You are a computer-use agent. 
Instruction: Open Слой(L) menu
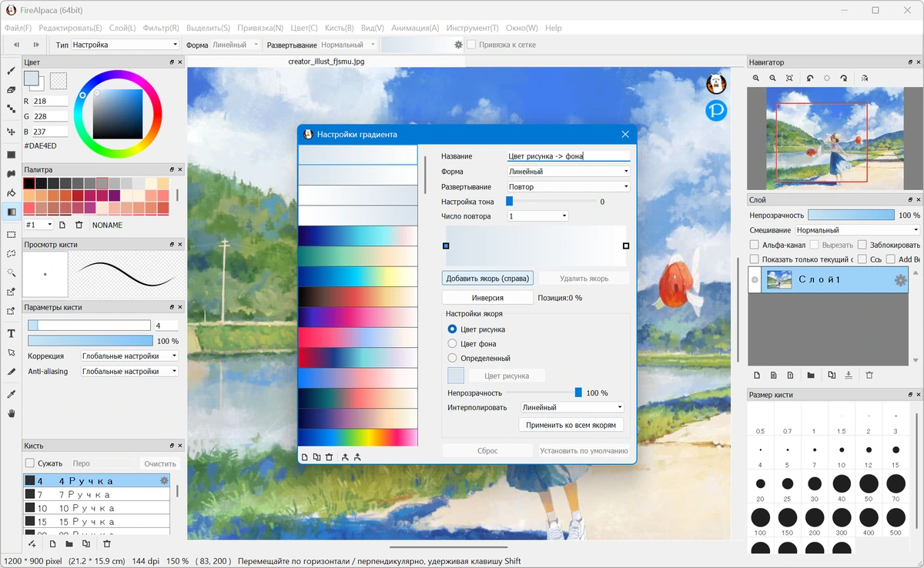pyautogui.click(x=122, y=28)
